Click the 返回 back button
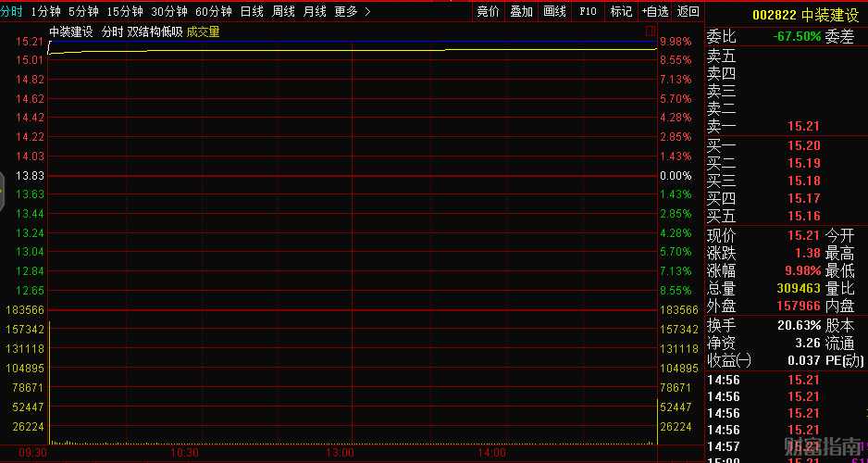Viewport: 868px width, 463px height. [688, 11]
